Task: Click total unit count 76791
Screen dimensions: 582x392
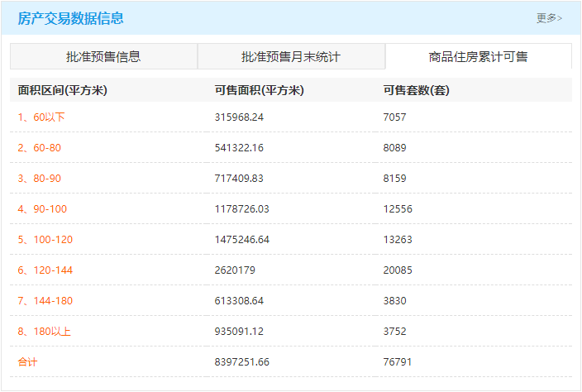Action: (398, 362)
